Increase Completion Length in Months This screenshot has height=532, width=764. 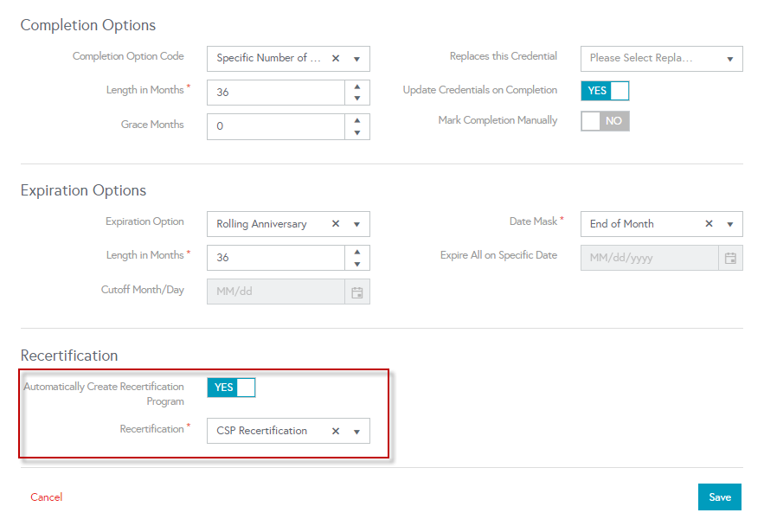pos(357,87)
